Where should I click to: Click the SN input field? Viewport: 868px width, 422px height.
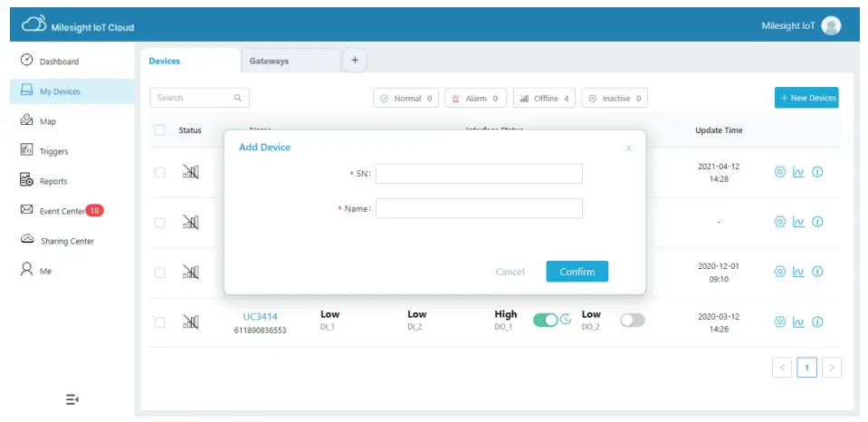click(479, 173)
